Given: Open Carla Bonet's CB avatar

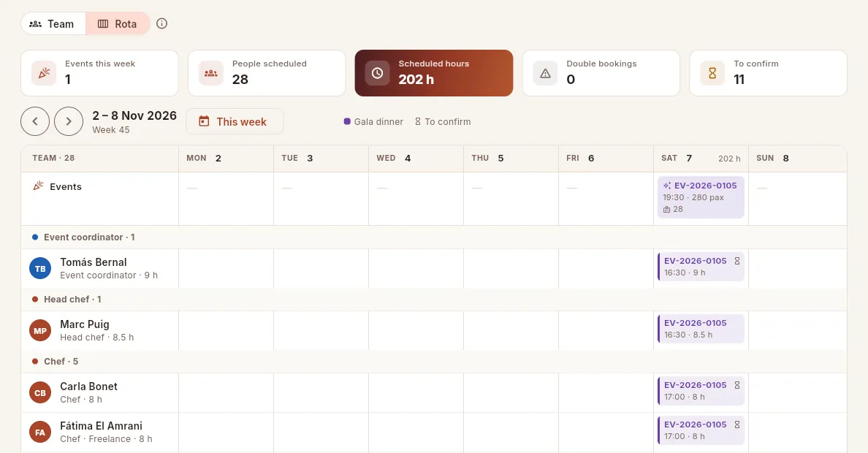Looking at the screenshot, I should pos(40,392).
